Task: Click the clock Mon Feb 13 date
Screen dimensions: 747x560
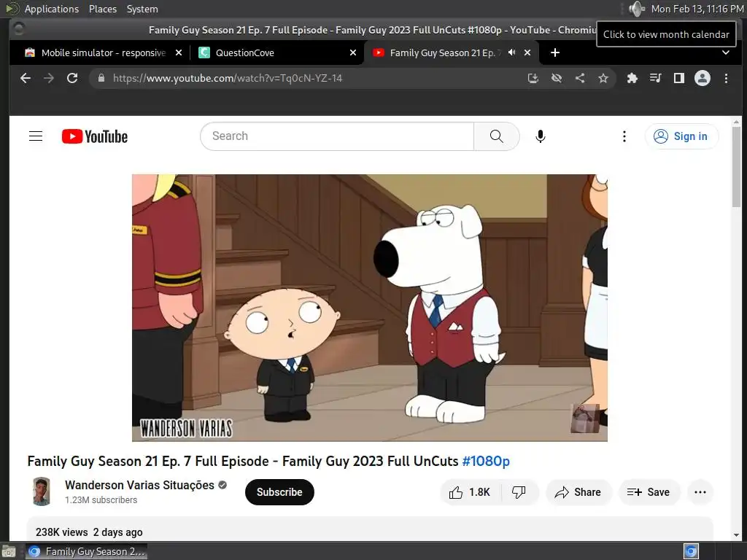Action: 697,9
